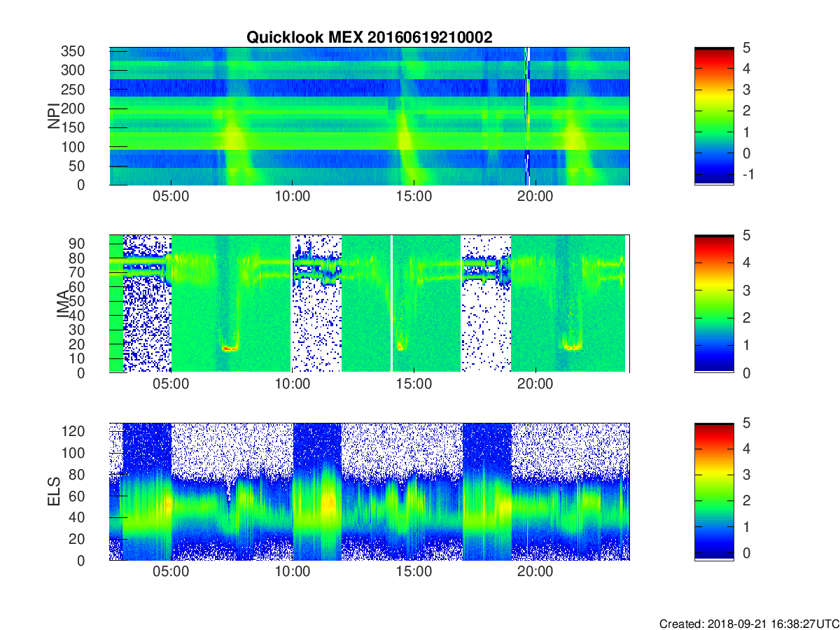The width and height of the screenshot is (840, 630).
Task: Click the 10:00 time label under IMA panel
Action: click(292, 384)
